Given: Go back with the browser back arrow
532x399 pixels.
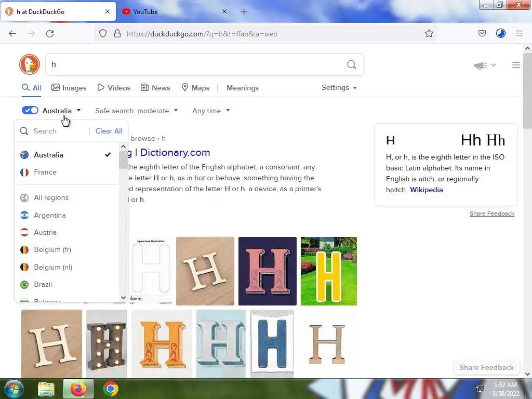Looking at the screenshot, I should click(12, 34).
